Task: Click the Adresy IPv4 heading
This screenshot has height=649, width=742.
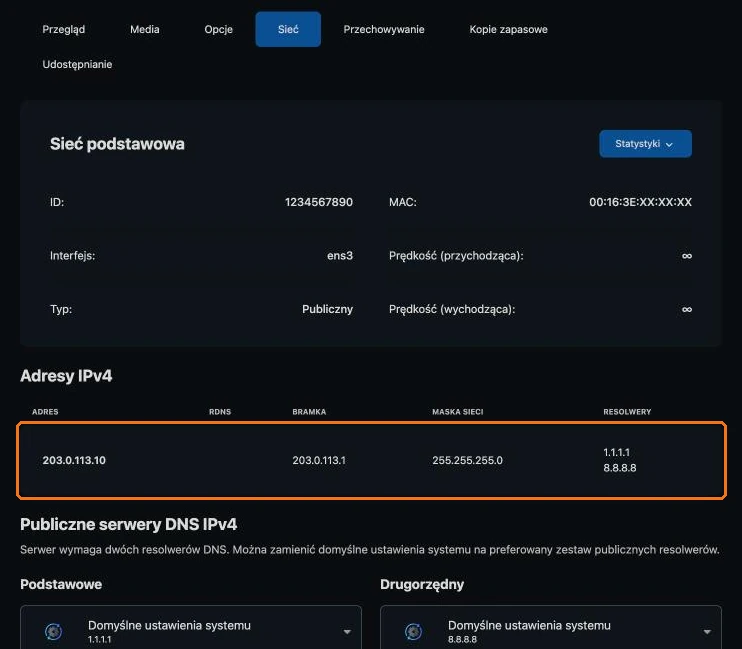Action: pos(66,376)
